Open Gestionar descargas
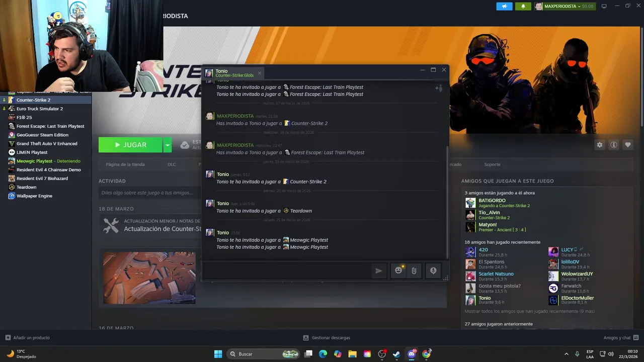644x362 pixels. (x=327, y=338)
